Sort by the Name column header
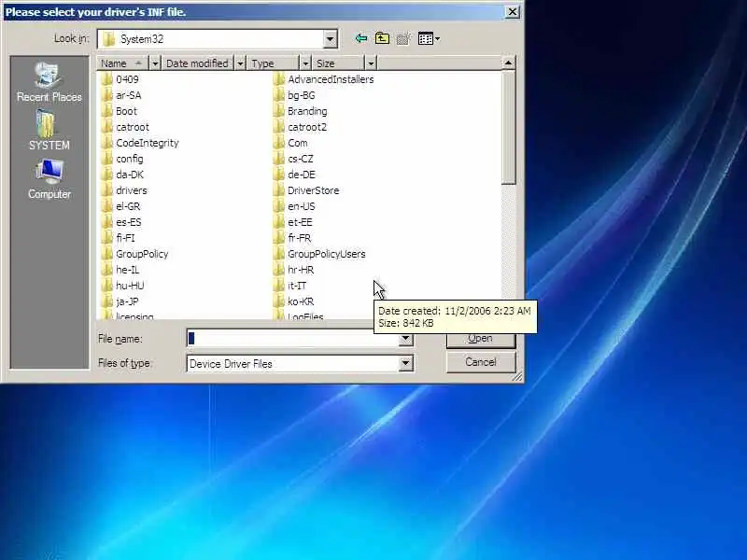 [x=123, y=63]
